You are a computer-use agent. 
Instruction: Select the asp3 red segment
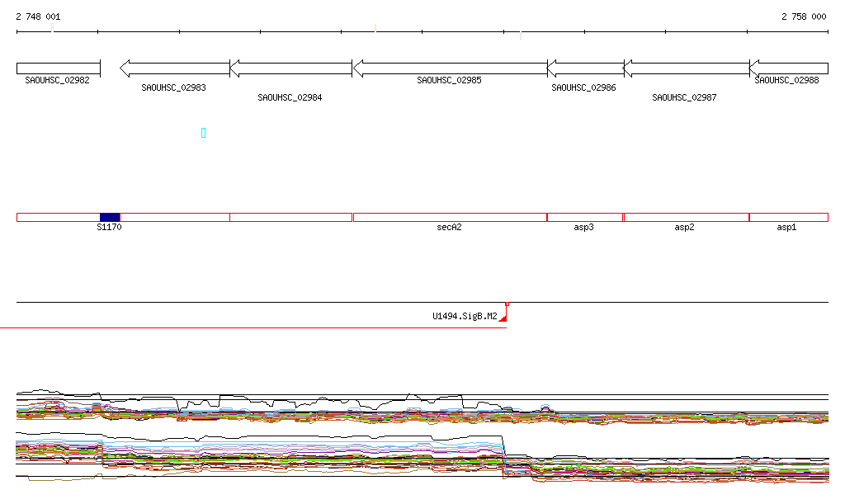click(585, 217)
